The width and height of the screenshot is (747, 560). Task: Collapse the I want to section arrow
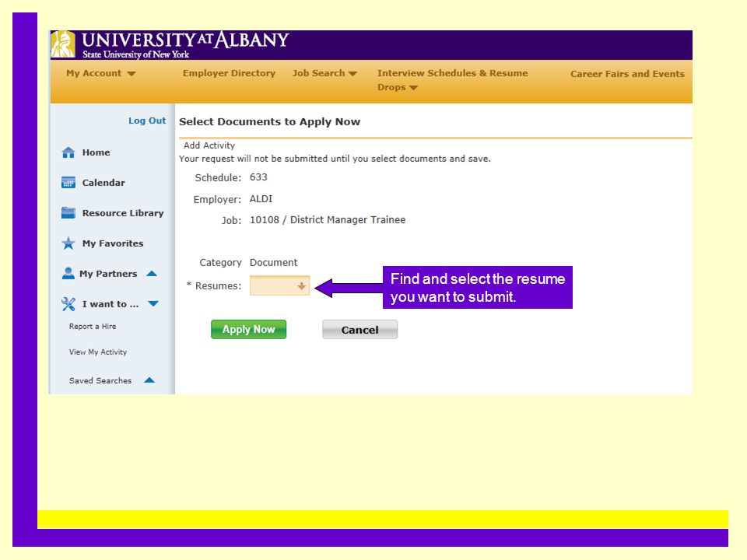[153, 304]
